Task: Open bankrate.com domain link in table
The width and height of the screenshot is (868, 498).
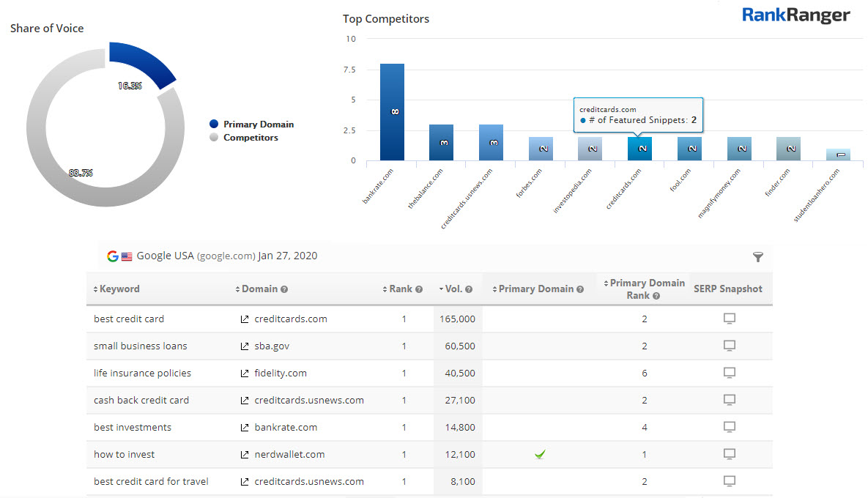Action: (x=285, y=427)
